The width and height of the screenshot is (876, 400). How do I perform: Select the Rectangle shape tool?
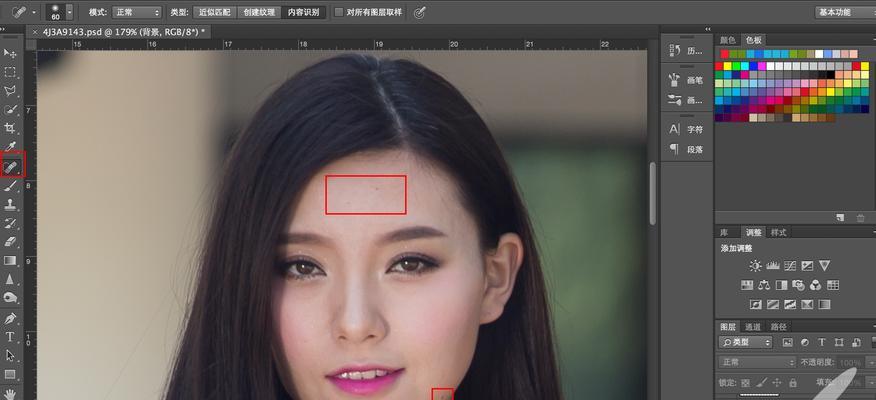click(x=10, y=374)
